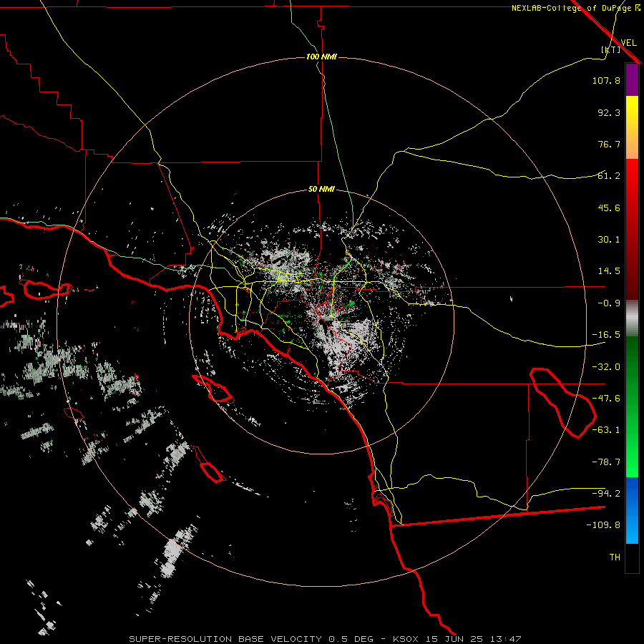Click the red segment of the color bar

click(x=632, y=229)
